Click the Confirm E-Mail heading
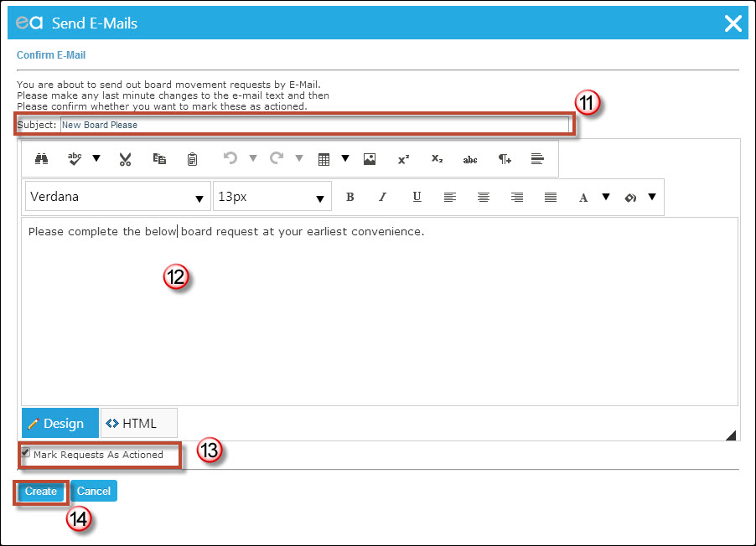 click(x=51, y=55)
